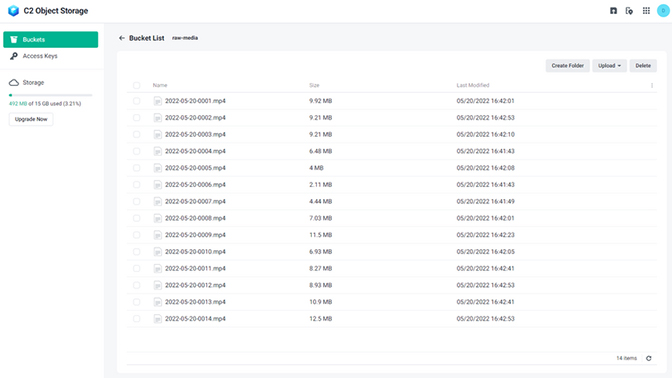
Task: Expand the Upload dropdown button
Action: 609,66
